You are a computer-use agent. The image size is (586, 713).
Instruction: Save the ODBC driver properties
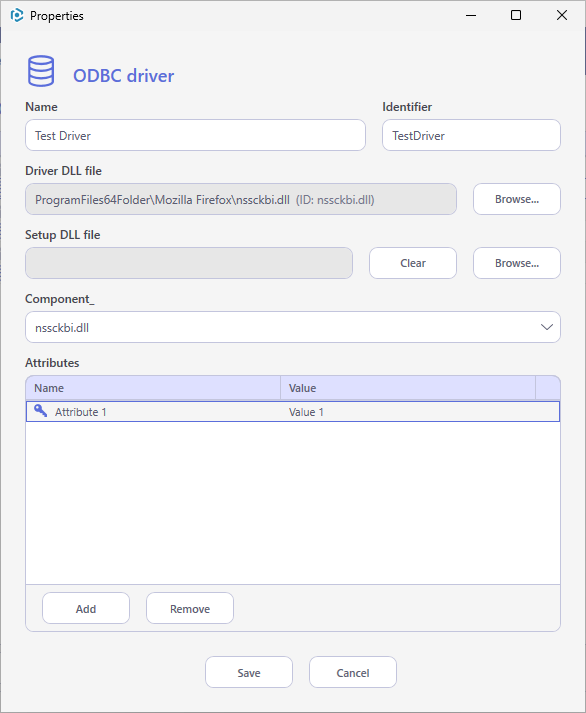[249, 673]
